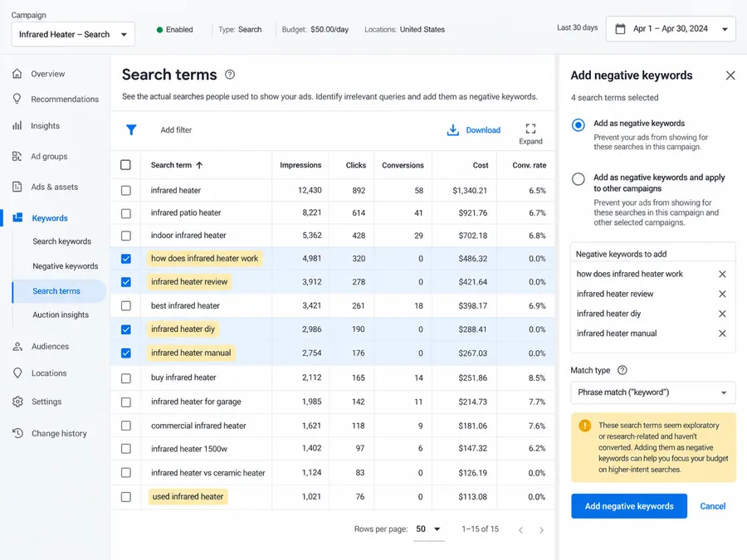Click the Download link
The image size is (747, 560).
(474, 130)
